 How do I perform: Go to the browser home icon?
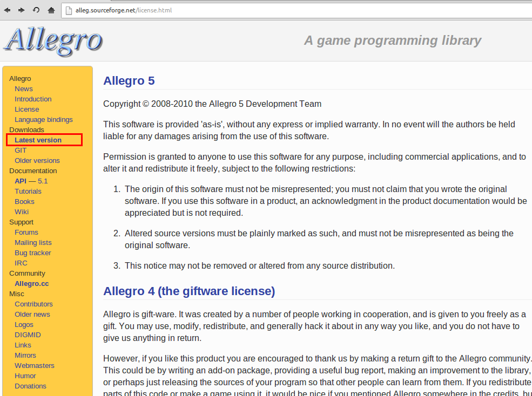(x=51, y=10)
